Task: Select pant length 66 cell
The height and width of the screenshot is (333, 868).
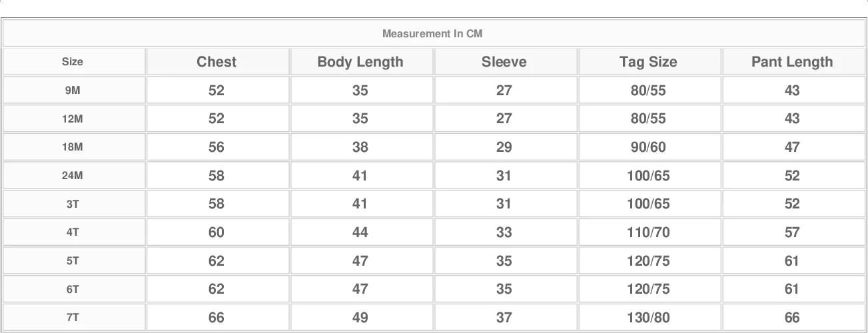Action: point(792,318)
